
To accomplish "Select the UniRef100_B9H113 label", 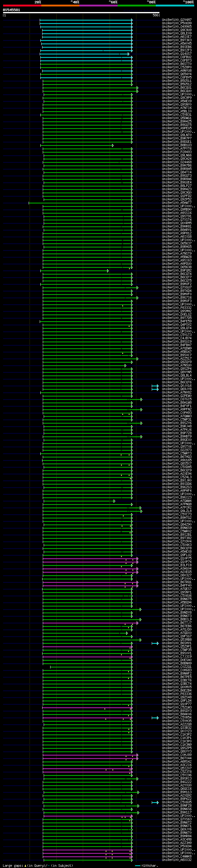I will tap(177, 792).
